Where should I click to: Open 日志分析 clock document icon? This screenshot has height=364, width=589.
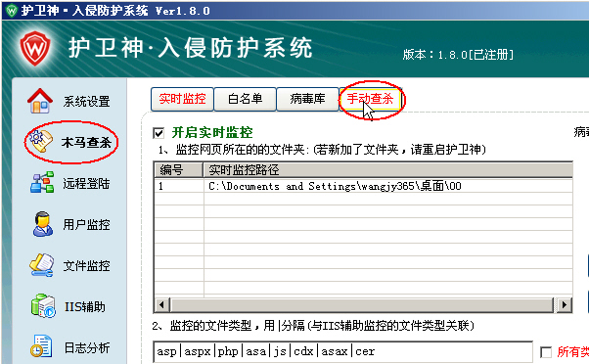41,346
